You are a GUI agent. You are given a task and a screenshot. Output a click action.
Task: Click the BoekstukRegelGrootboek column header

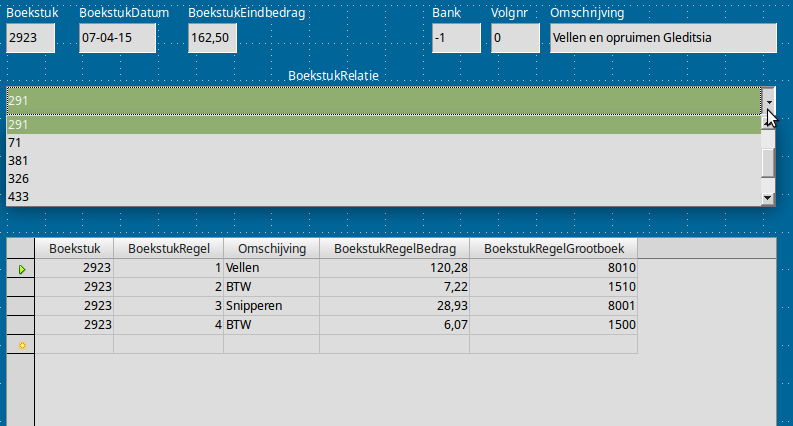click(553, 248)
